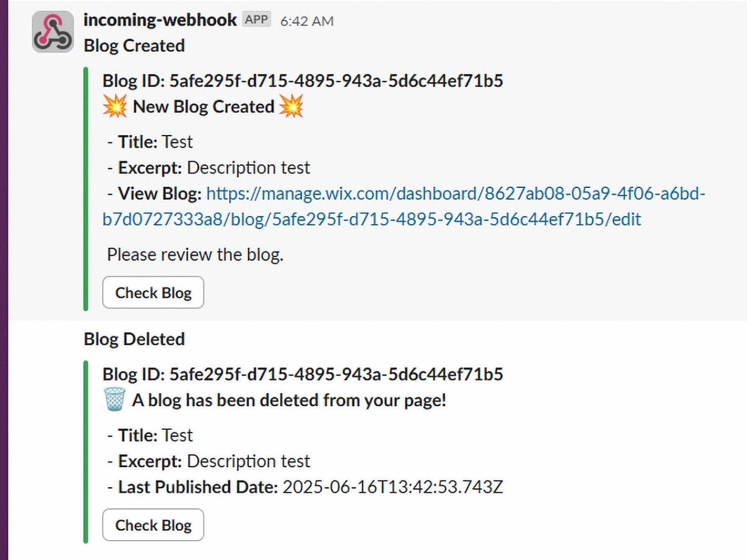Open the 6:42 AM message timestamp
The image size is (747, 560).
tap(307, 21)
